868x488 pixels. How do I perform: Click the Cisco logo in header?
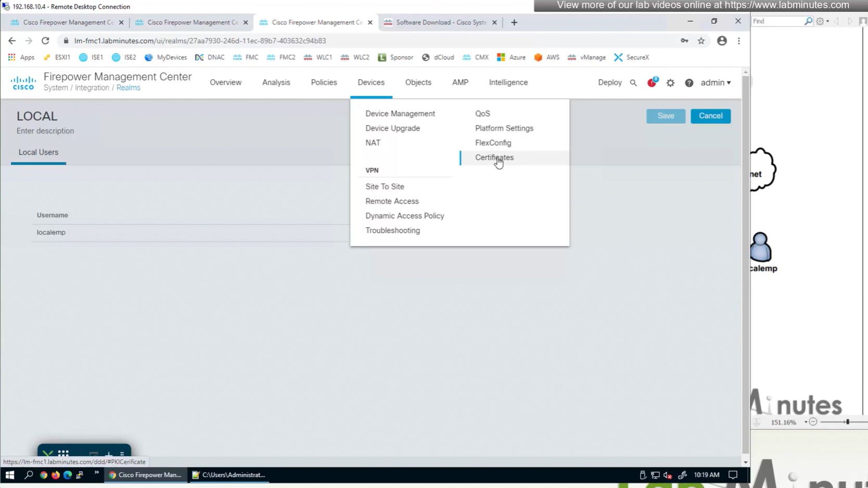(x=23, y=83)
